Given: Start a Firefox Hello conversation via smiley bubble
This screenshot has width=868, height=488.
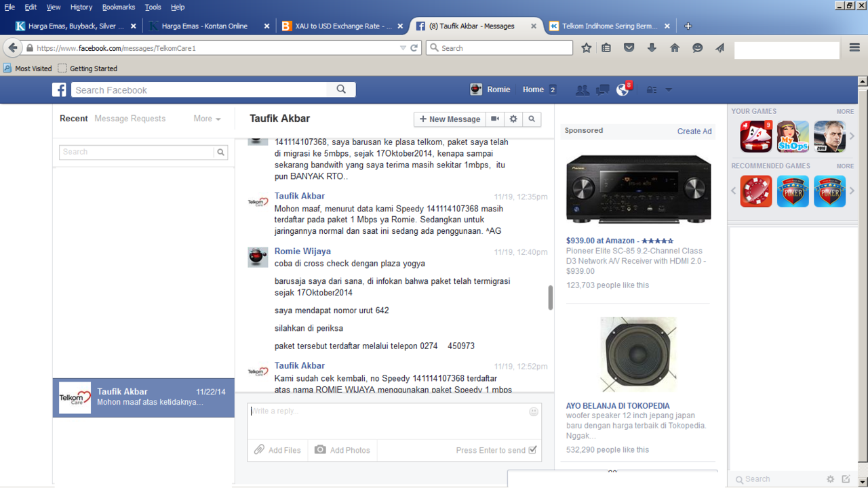Looking at the screenshot, I should [x=697, y=48].
